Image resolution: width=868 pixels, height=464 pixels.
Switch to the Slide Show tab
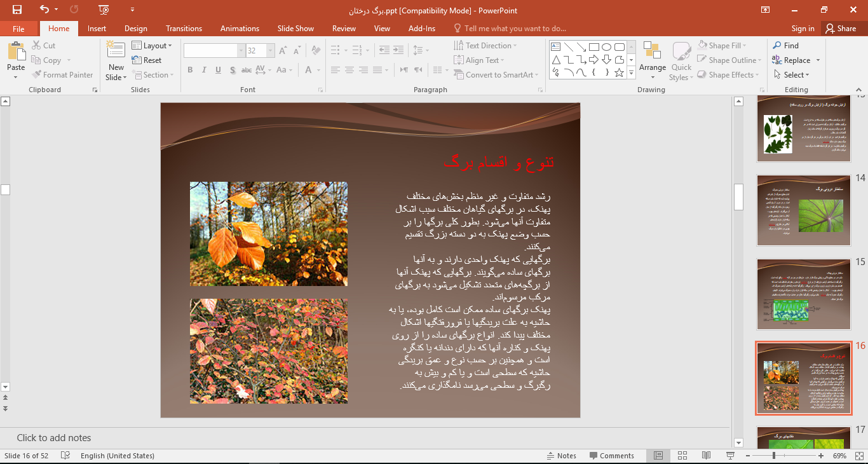295,29
